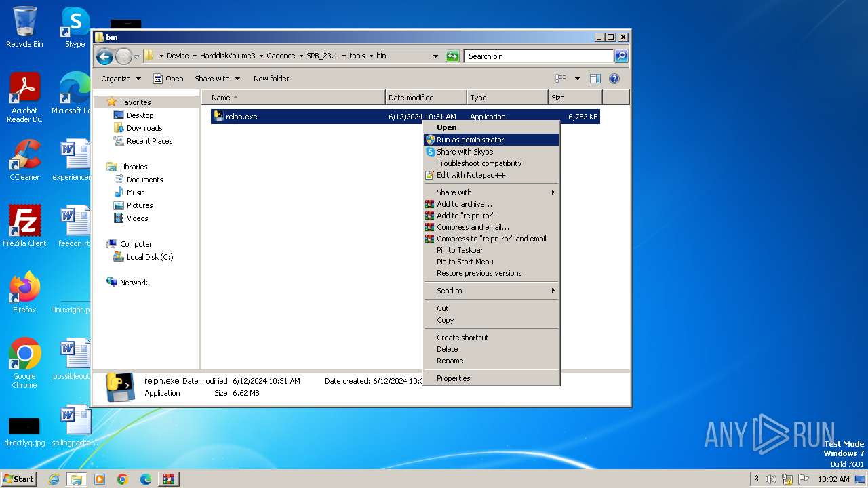Select the directlyq.jpg desktop file
The width and height of the screenshot is (868, 488).
tap(24, 432)
